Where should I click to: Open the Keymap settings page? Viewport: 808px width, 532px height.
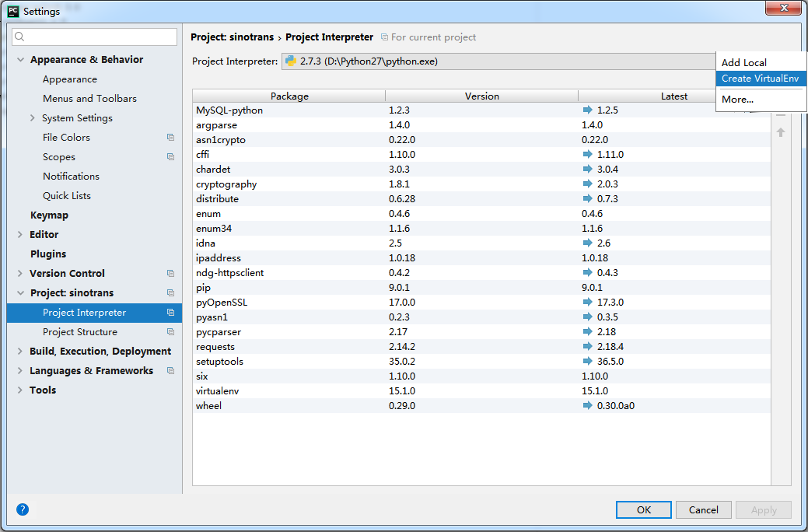[x=49, y=215]
